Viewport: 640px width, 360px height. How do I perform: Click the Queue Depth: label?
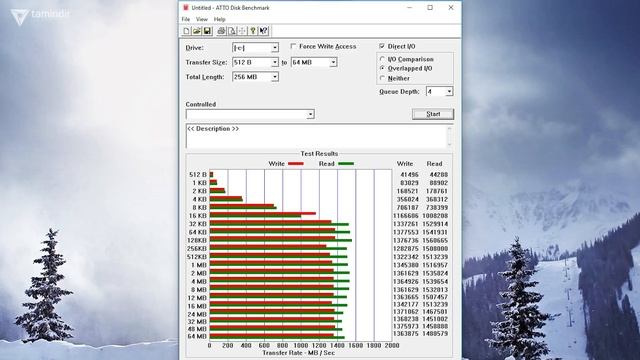(x=399, y=91)
